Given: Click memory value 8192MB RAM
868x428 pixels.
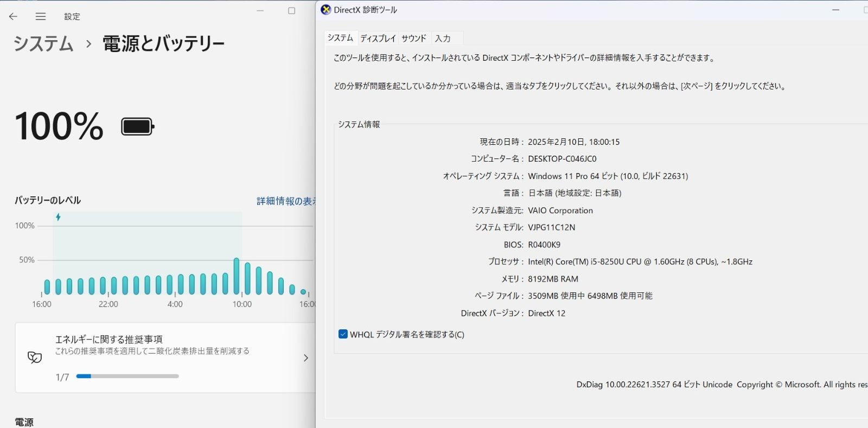Looking at the screenshot, I should point(553,279).
